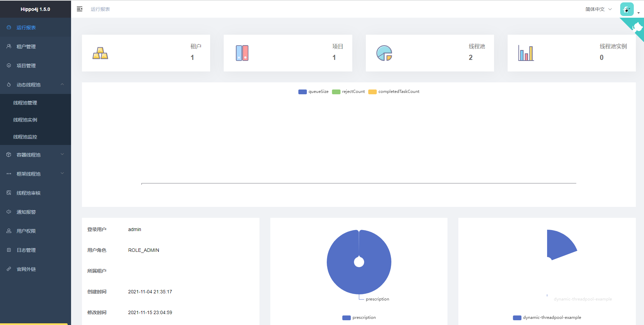Image resolution: width=644 pixels, height=325 pixels.
Task: Select 线程池监控 submenu item
Action: [35, 137]
